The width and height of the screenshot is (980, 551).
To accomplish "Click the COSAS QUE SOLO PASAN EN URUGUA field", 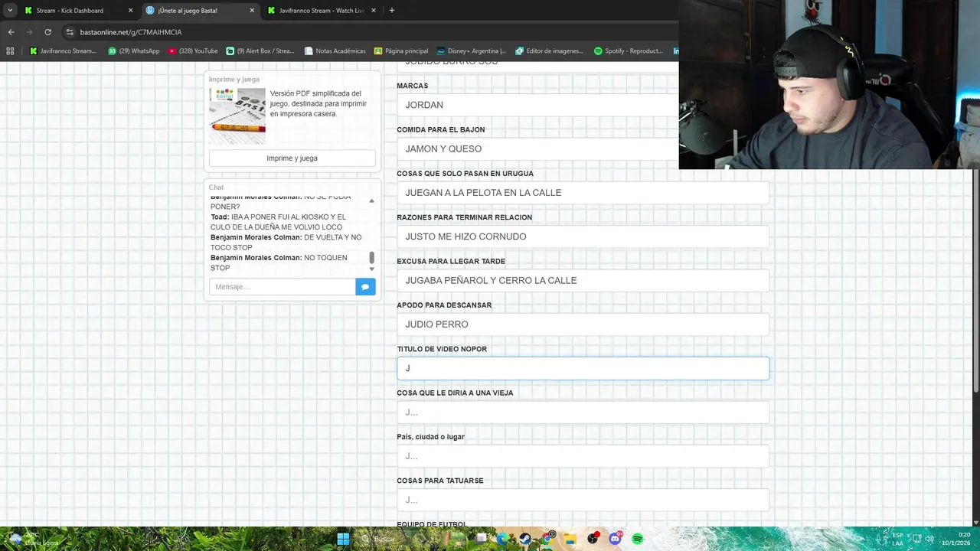I will point(583,193).
